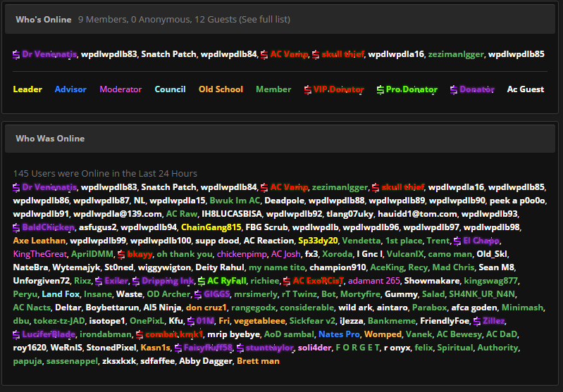Open peek a p0o0o user profile
This screenshot has height=392, width=563.
[x=517, y=201]
